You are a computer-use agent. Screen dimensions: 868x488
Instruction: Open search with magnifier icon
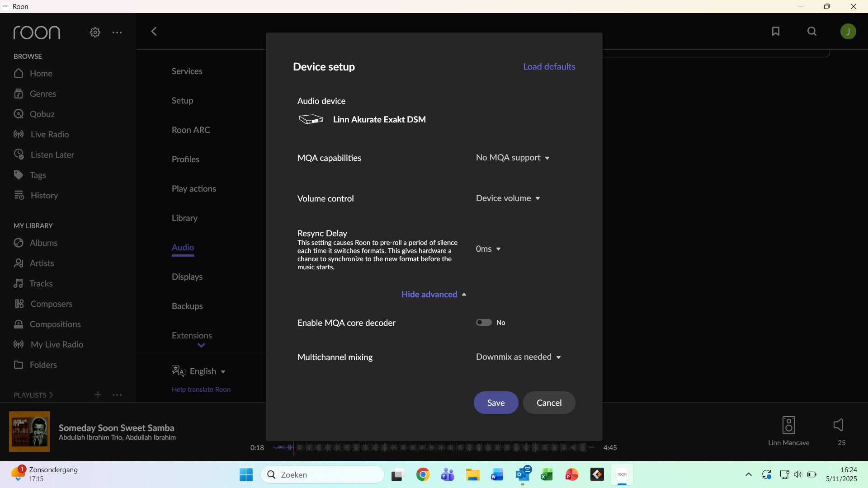tap(812, 31)
